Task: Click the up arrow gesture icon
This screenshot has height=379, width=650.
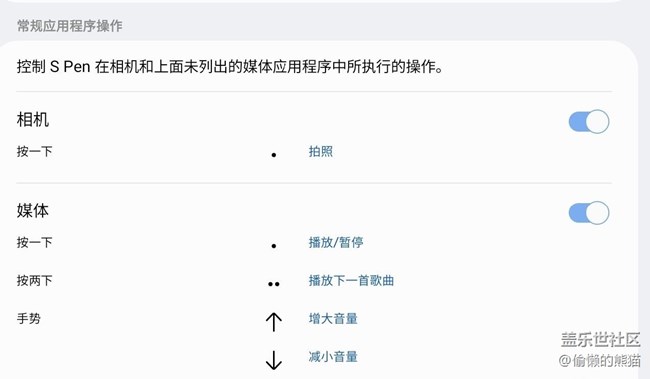Action: click(x=274, y=322)
